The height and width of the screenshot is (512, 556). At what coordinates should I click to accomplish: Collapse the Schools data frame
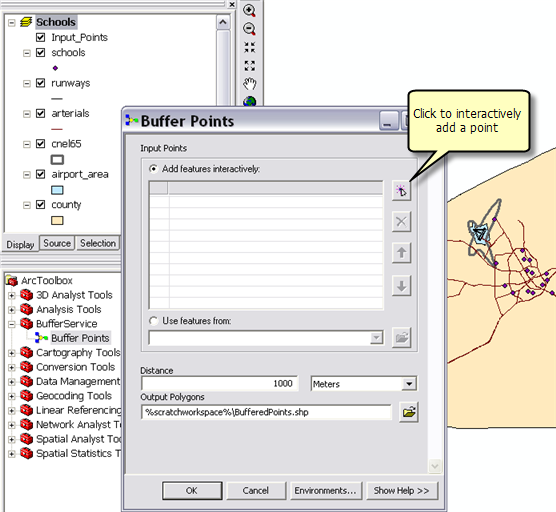pyautogui.click(x=12, y=22)
